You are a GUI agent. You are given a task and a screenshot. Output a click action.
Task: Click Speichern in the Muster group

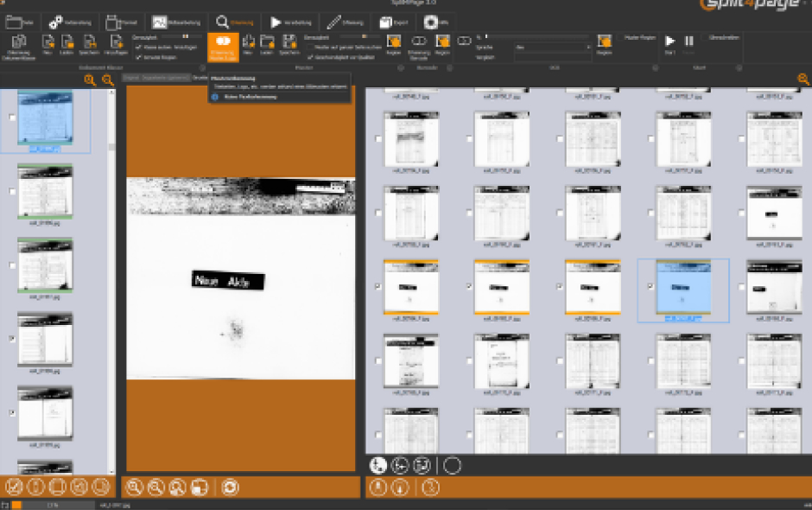click(289, 46)
